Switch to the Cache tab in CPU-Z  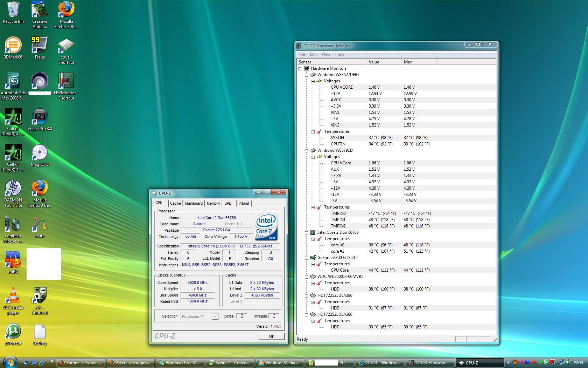(x=175, y=203)
